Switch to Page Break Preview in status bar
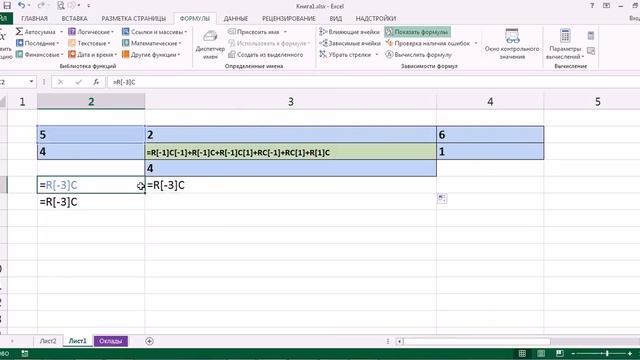 pyautogui.click(x=560, y=353)
